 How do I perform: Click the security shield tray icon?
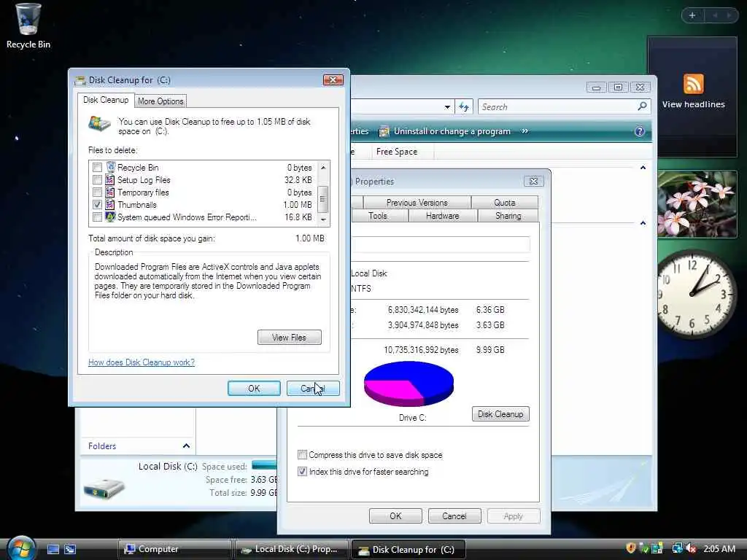click(631, 548)
